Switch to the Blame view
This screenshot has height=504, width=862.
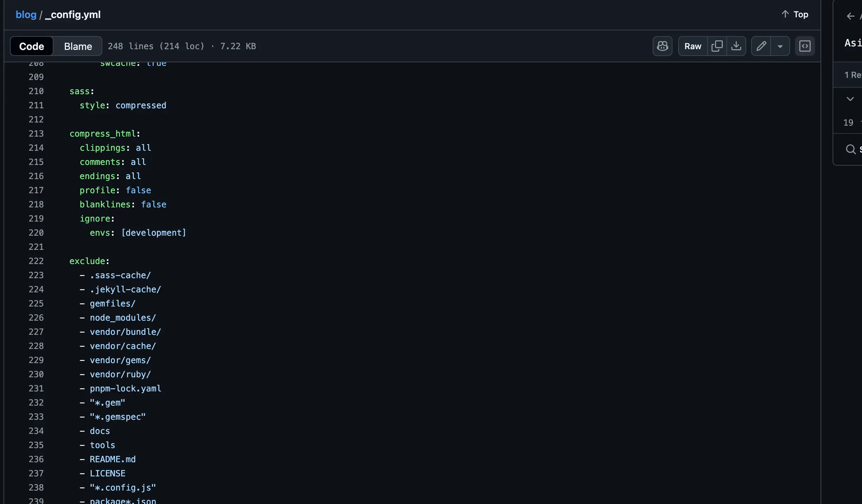pos(78,46)
